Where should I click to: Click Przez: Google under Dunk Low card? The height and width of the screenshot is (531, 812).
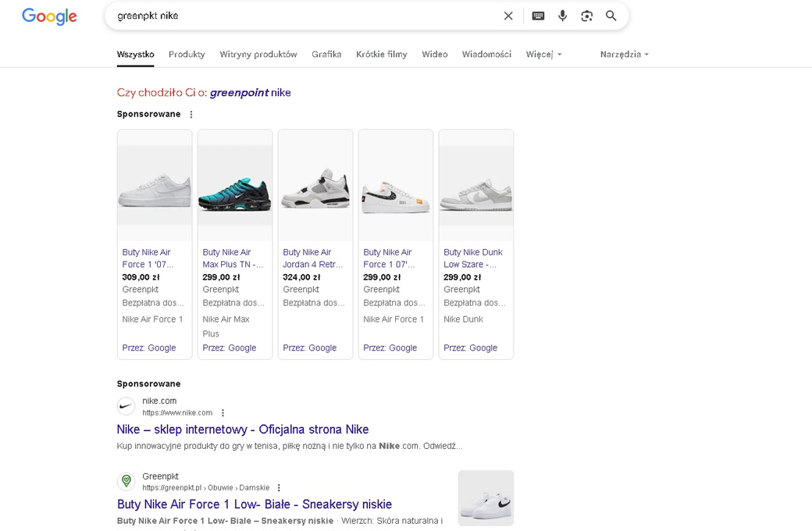pyautogui.click(x=470, y=347)
